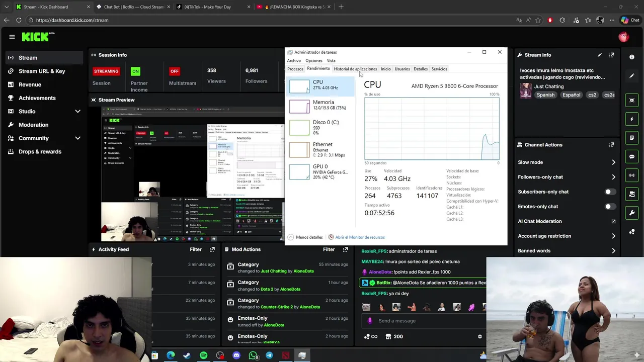Toggle the chat bubble icon in sidebar
Screen dimensions: 644x362
(x=632, y=156)
